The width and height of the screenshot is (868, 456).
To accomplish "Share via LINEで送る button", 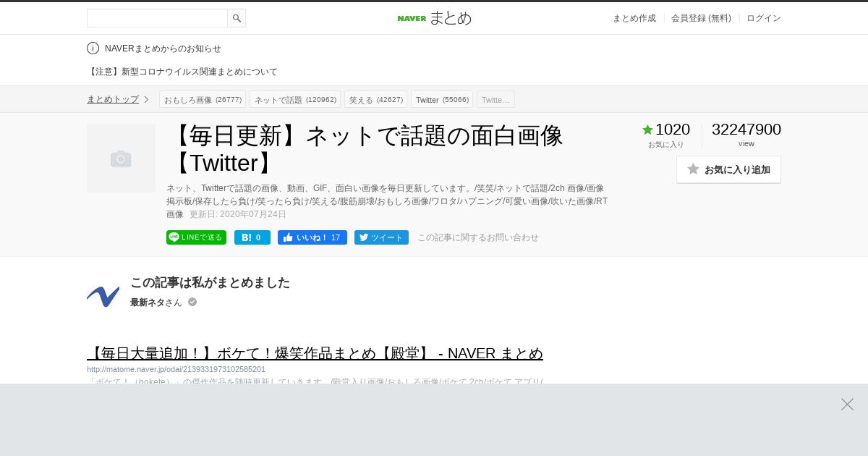I will point(196,237).
